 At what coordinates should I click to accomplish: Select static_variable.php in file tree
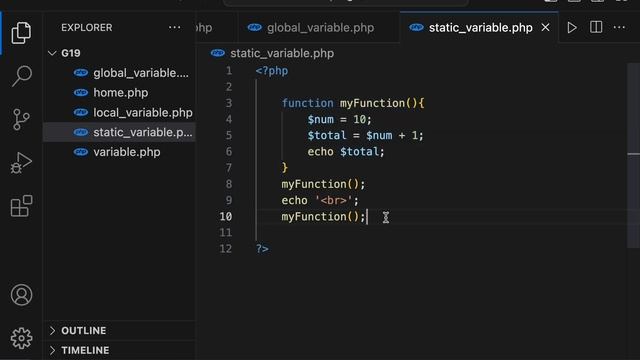(x=119, y=132)
